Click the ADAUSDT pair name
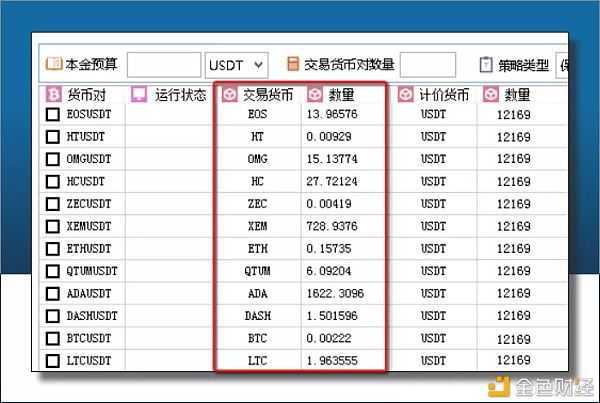 [x=89, y=294]
